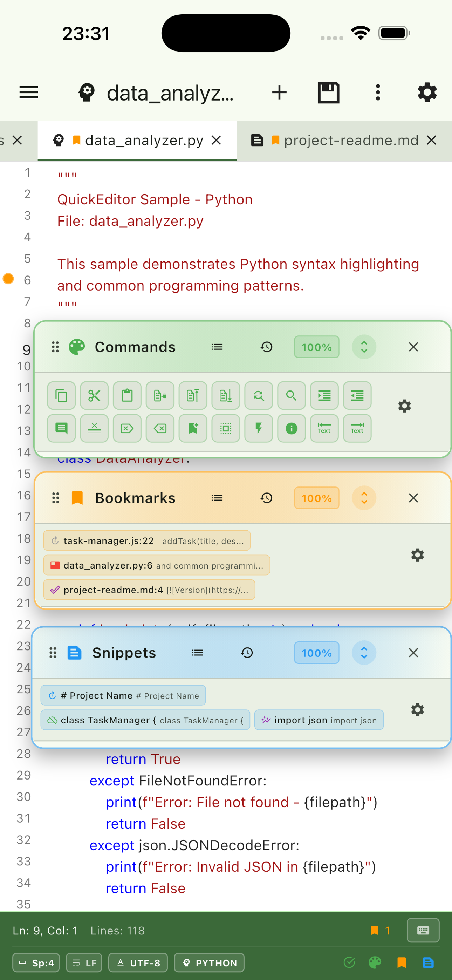Toggle Snippets panel via blue status icon

pyautogui.click(x=428, y=962)
